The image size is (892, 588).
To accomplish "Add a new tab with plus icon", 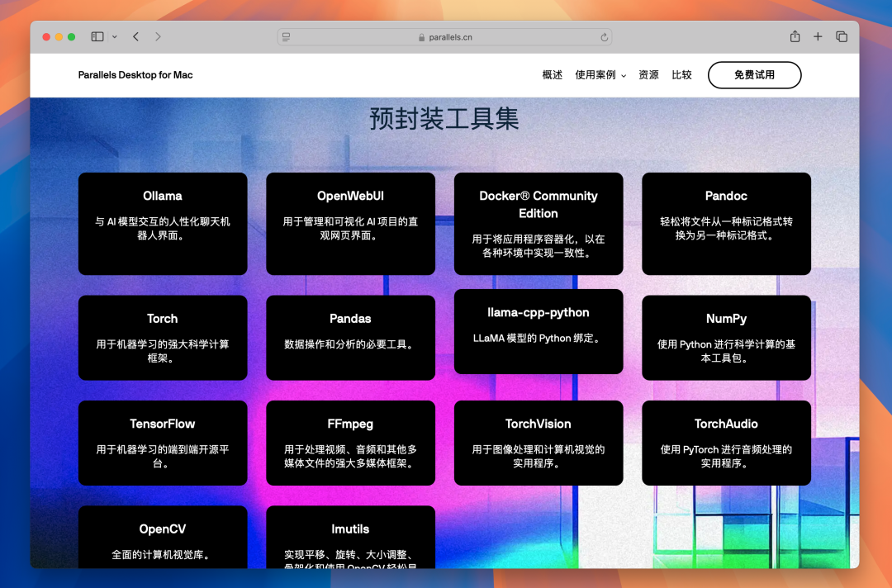I will coord(818,36).
